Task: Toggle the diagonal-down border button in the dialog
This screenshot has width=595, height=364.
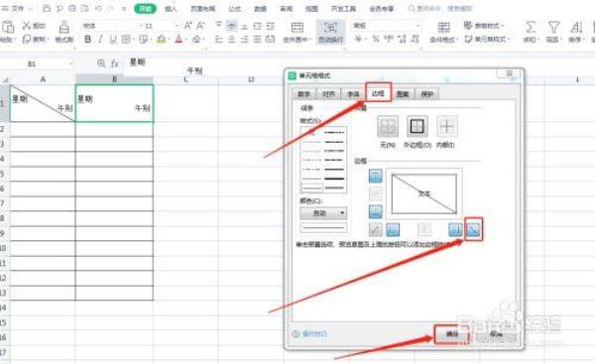Action: [473, 229]
